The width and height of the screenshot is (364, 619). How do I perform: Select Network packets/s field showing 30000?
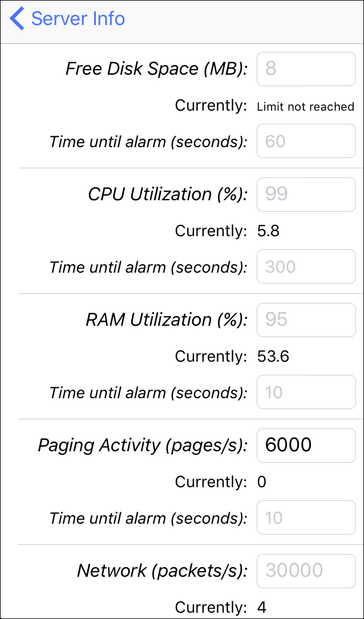tap(306, 571)
